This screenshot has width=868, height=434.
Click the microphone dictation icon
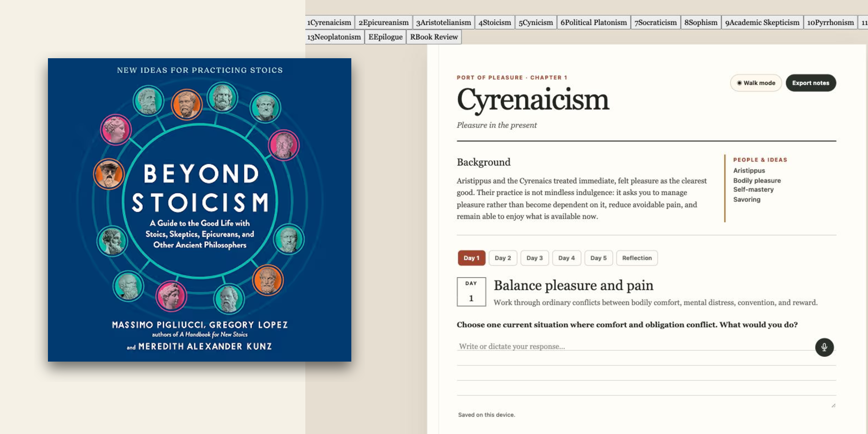824,347
